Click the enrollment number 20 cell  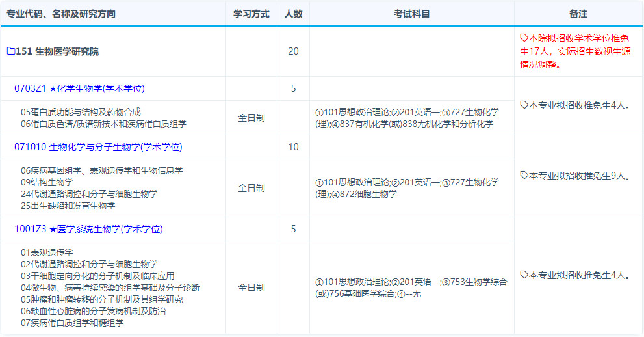(x=293, y=51)
